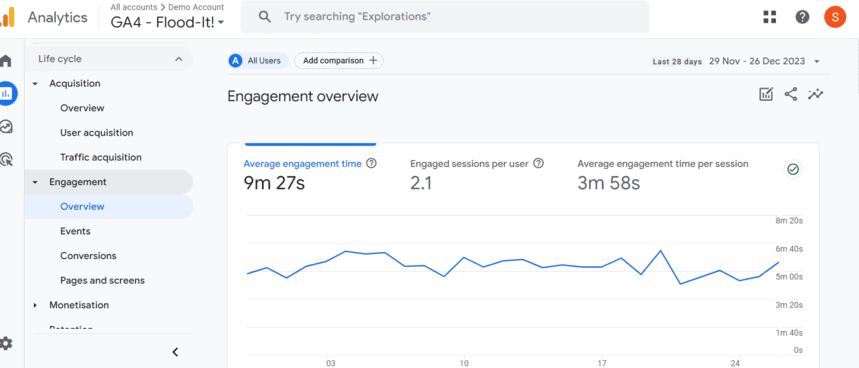Click the Acquisition group label
This screenshot has width=859, height=368.
tap(75, 83)
